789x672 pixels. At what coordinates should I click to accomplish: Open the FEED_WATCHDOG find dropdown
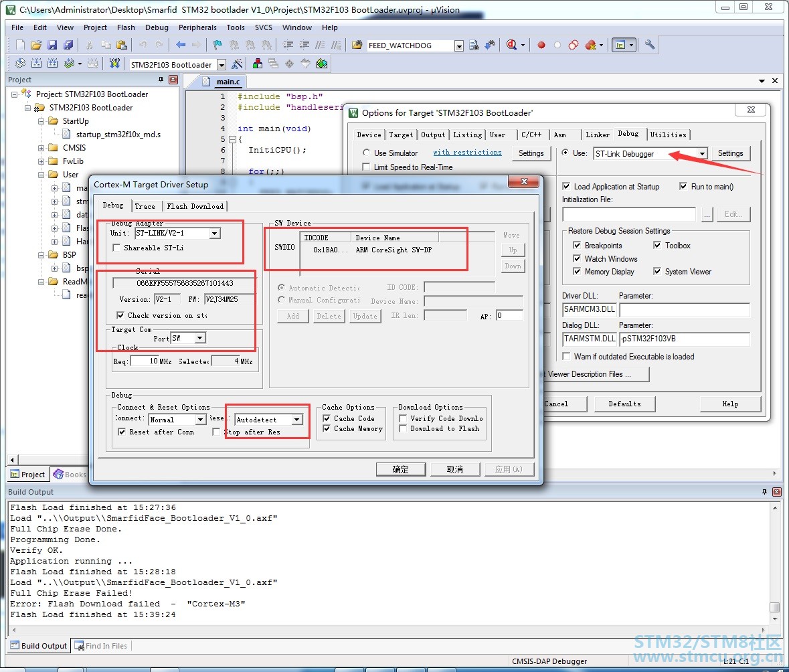(x=459, y=46)
